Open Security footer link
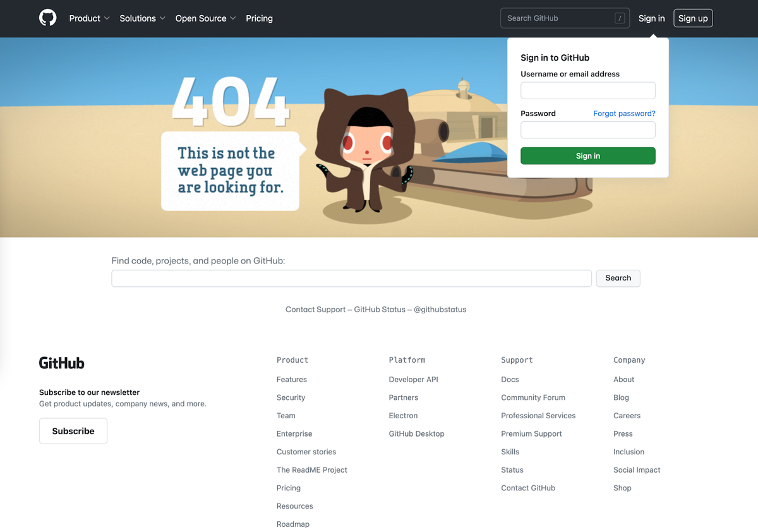The image size is (758, 532). tap(291, 397)
